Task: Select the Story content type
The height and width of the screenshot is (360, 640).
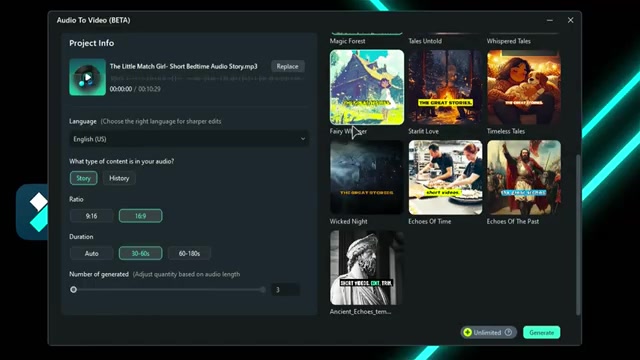Action: point(83,178)
